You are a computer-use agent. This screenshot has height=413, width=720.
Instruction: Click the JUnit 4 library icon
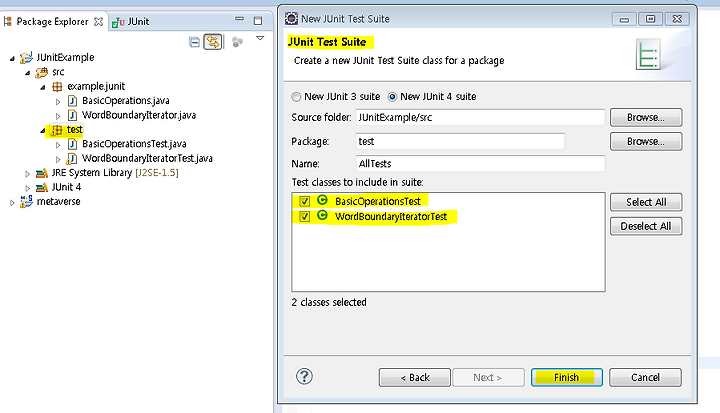[42, 187]
